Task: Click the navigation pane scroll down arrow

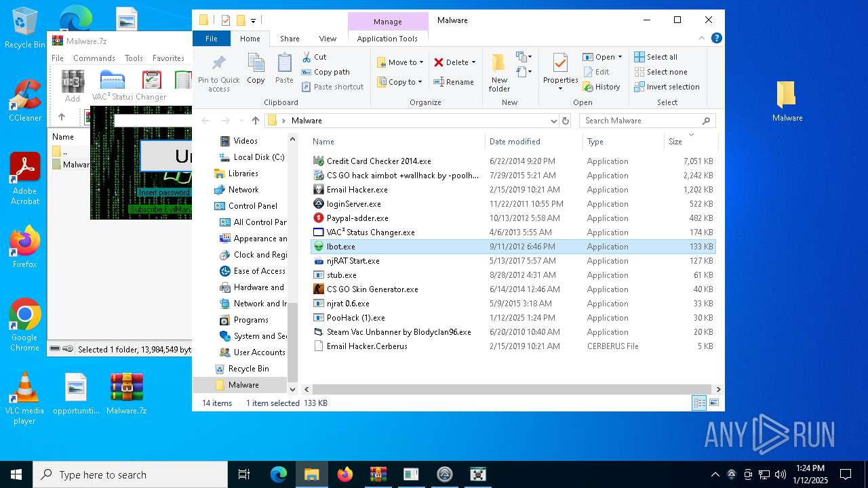Action: click(293, 389)
